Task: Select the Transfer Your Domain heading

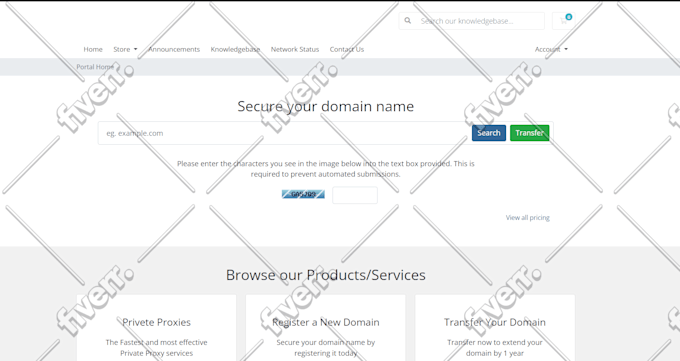Action: [x=495, y=322]
